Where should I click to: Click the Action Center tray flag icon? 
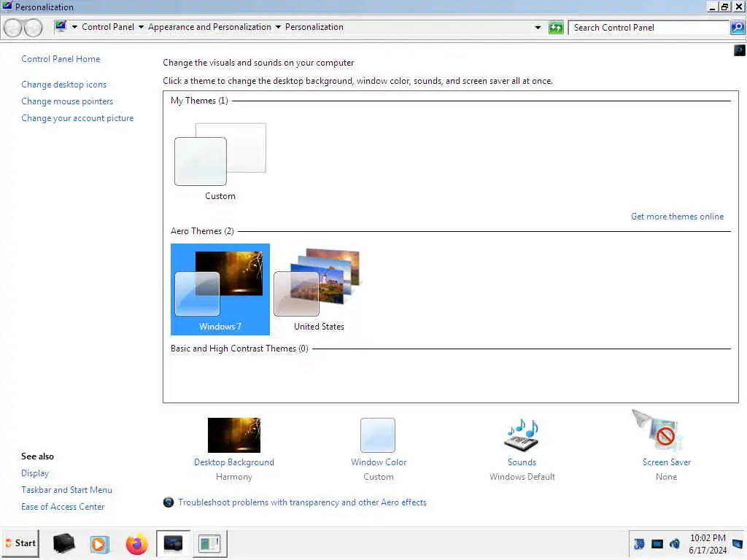click(639, 543)
